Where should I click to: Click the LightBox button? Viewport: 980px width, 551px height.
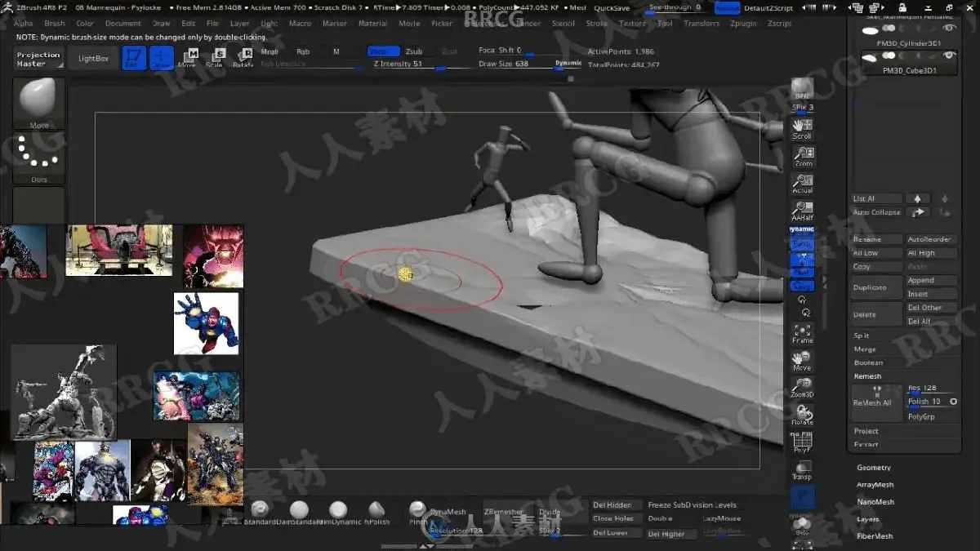pyautogui.click(x=93, y=59)
